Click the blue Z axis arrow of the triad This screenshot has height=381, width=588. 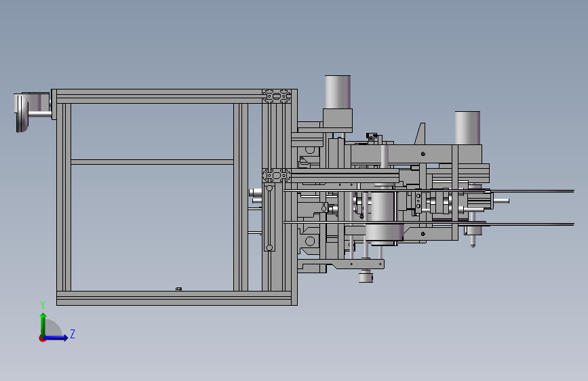tap(56, 338)
